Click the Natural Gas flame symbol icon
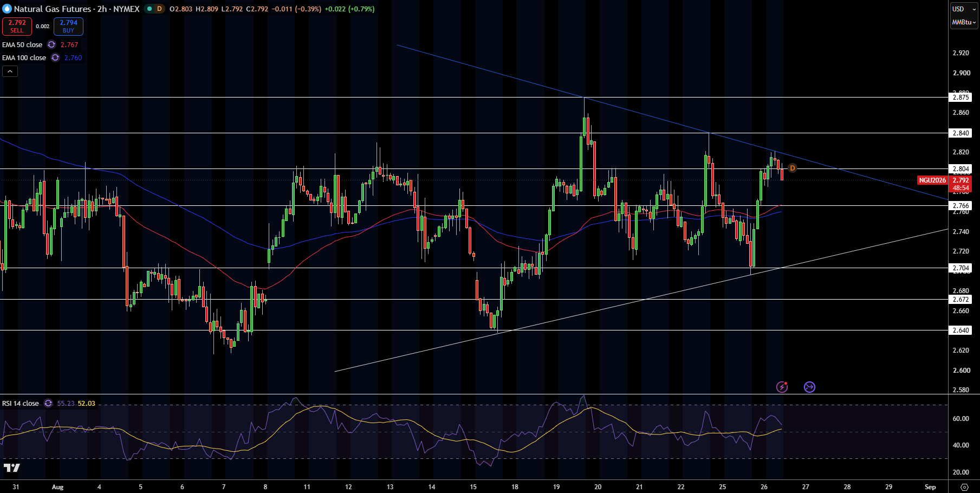The image size is (980, 493). click(7, 9)
